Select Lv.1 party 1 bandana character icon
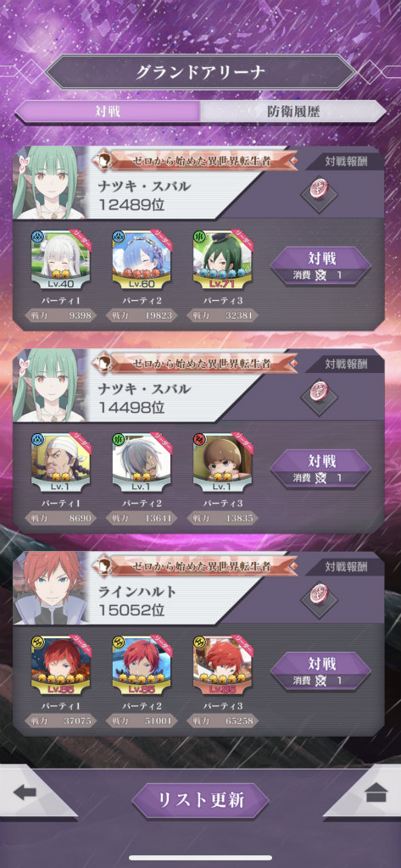Screen dimensions: 401x868 point(60,462)
